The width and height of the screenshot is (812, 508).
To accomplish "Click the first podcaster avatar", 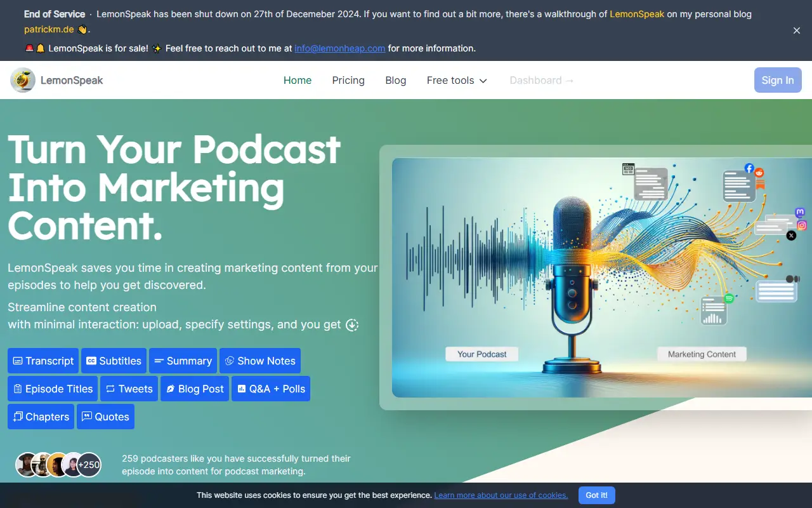I will pos(27,465).
